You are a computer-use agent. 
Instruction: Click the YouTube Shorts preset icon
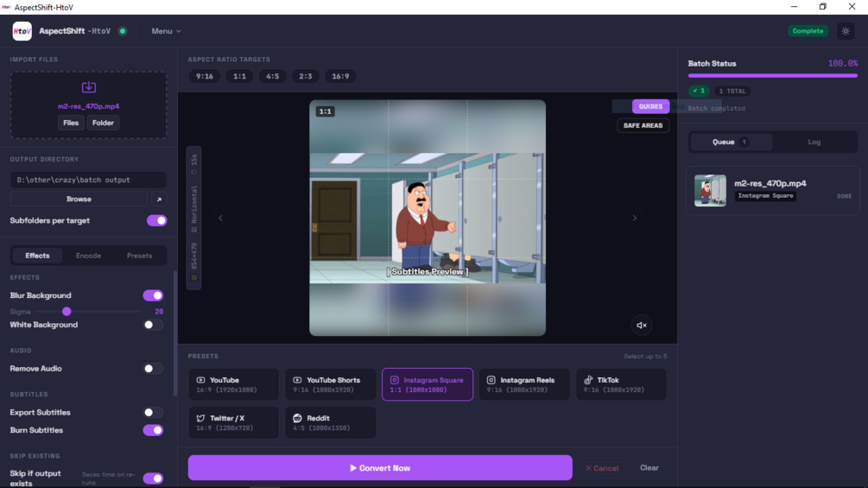(x=297, y=380)
